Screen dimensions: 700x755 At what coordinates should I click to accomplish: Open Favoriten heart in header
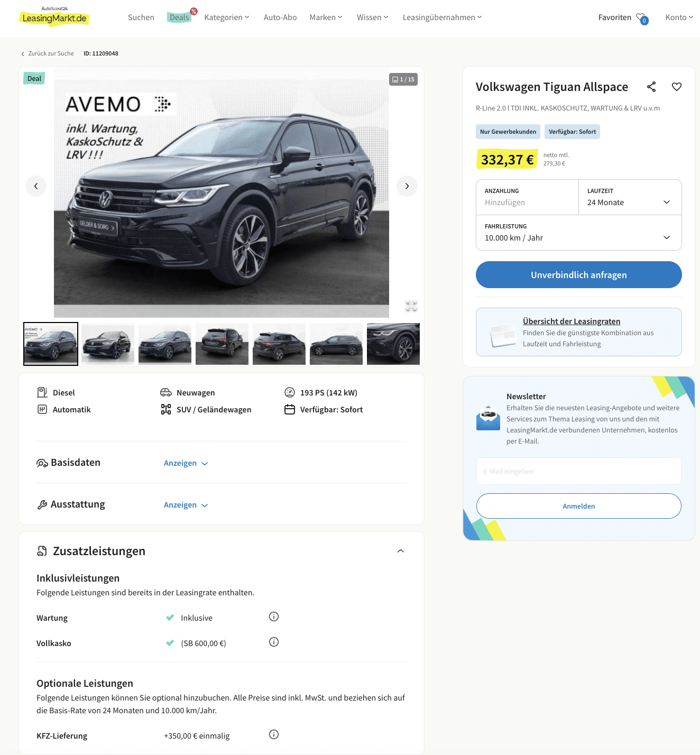pyautogui.click(x=641, y=18)
